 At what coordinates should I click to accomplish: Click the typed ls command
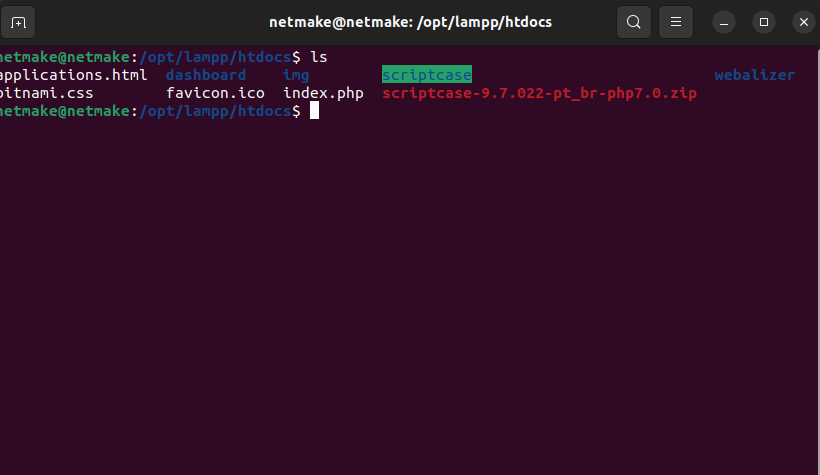point(318,57)
